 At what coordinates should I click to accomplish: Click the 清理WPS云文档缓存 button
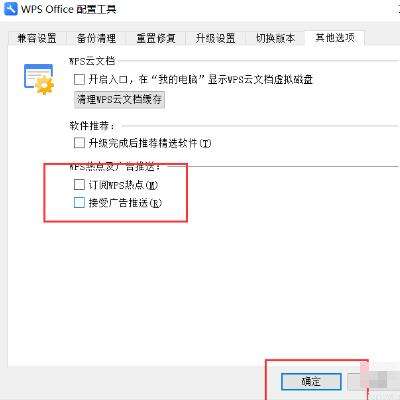tap(119, 99)
